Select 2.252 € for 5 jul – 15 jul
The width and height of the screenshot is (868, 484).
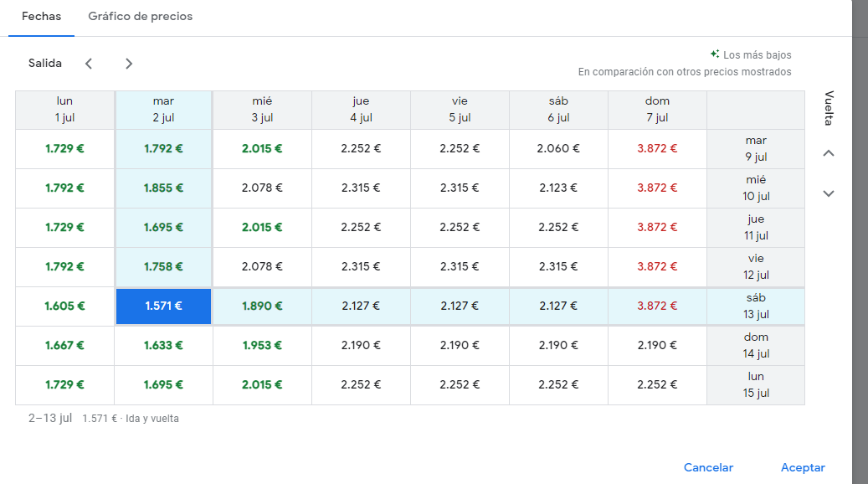click(x=460, y=385)
